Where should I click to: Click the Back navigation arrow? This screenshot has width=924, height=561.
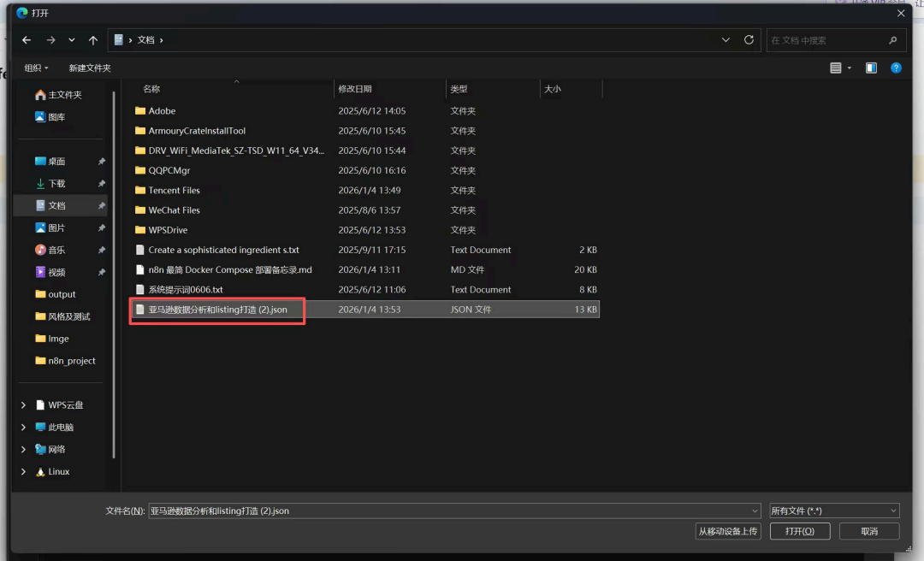coord(27,40)
